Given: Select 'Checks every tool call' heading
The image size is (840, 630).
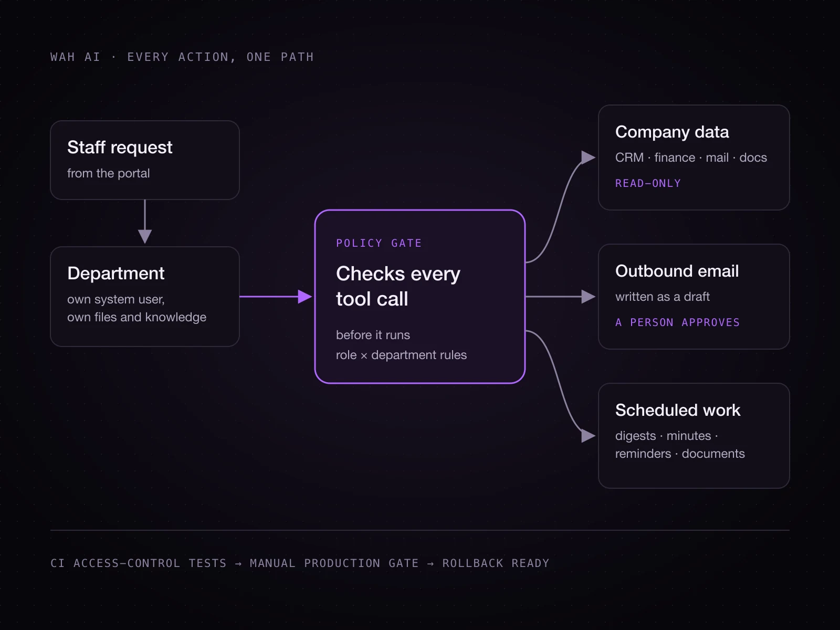Looking at the screenshot, I should coord(398,286).
